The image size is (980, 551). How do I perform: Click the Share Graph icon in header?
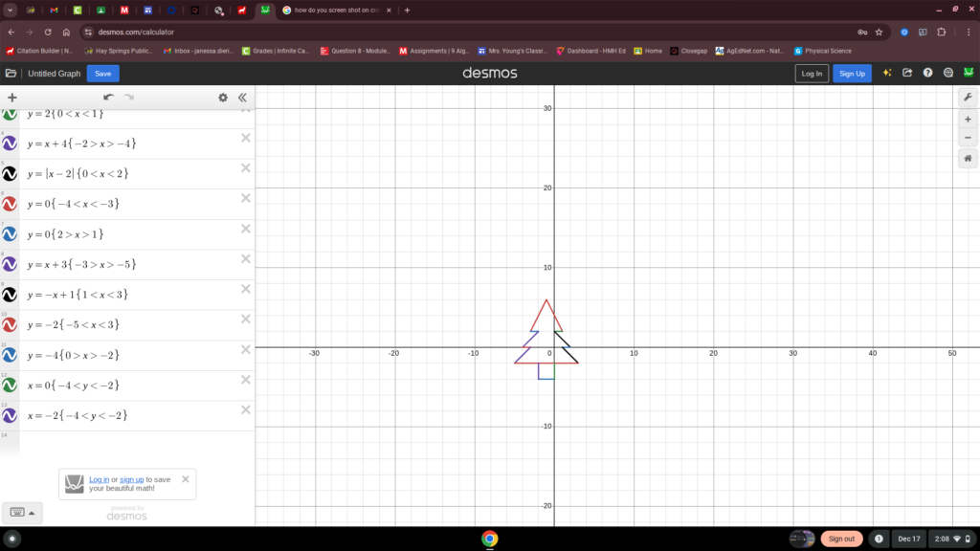click(x=907, y=73)
